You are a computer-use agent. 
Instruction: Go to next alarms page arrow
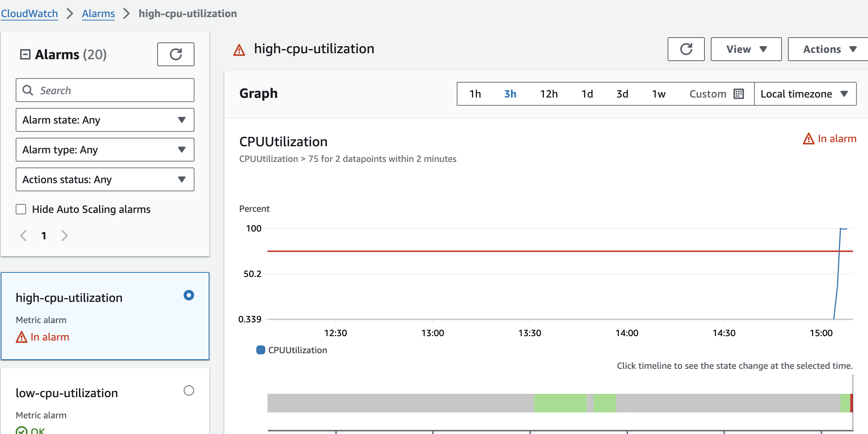(64, 236)
